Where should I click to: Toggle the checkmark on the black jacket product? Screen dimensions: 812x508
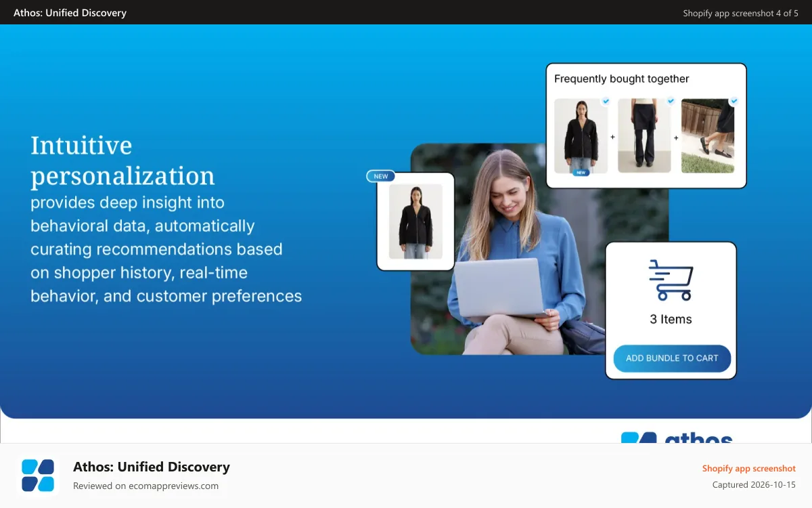click(x=606, y=101)
